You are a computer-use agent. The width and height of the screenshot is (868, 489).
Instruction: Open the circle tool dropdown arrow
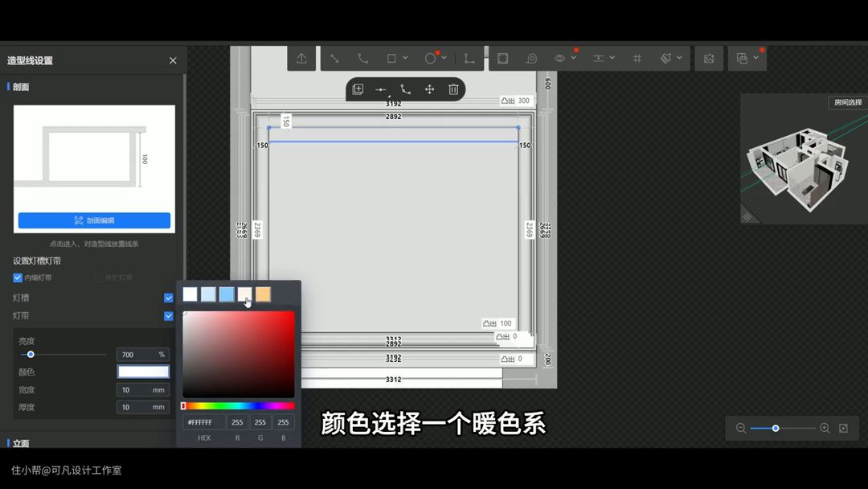[444, 58]
